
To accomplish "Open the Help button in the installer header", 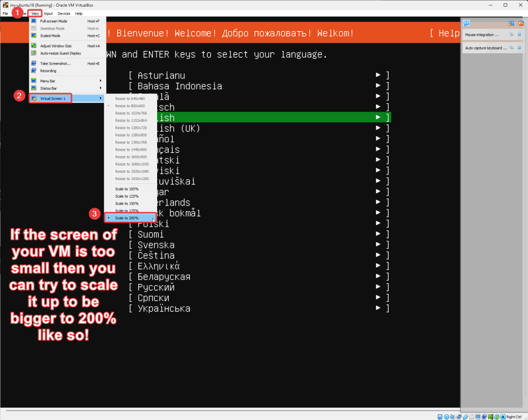I will point(445,33).
